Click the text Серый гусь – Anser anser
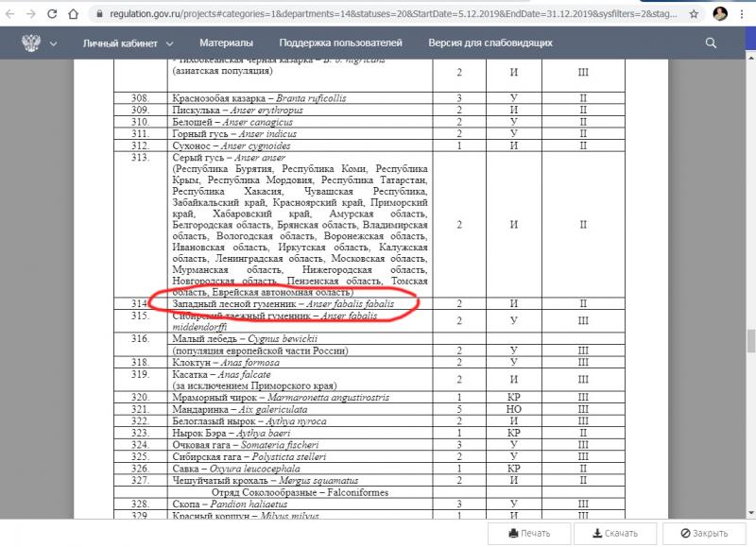 tap(229, 158)
